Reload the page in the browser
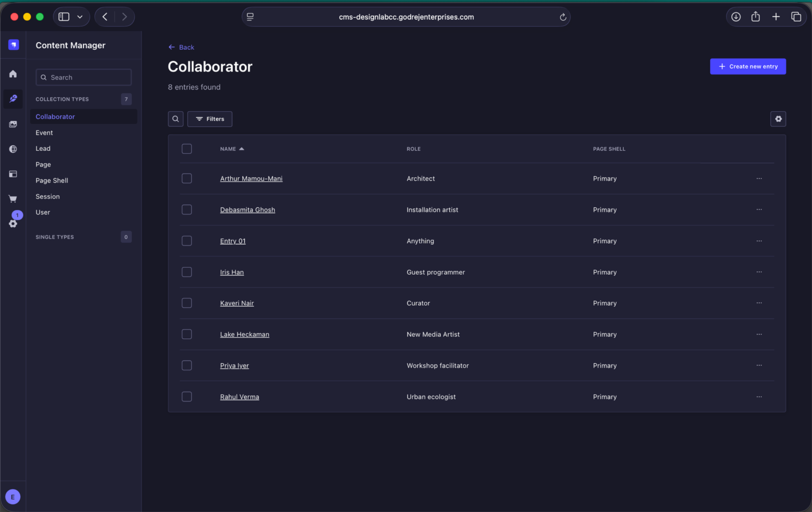 click(x=562, y=17)
